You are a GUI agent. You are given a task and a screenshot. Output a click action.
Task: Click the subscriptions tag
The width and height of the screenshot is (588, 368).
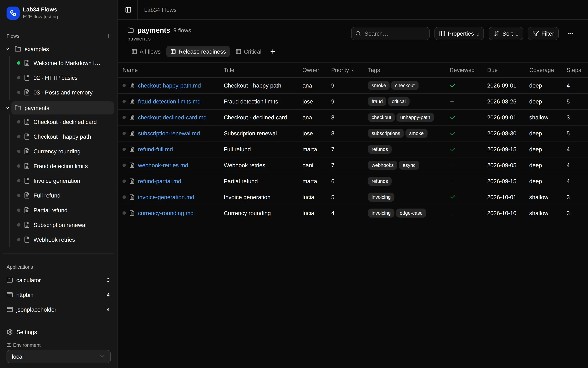[x=386, y=133]
